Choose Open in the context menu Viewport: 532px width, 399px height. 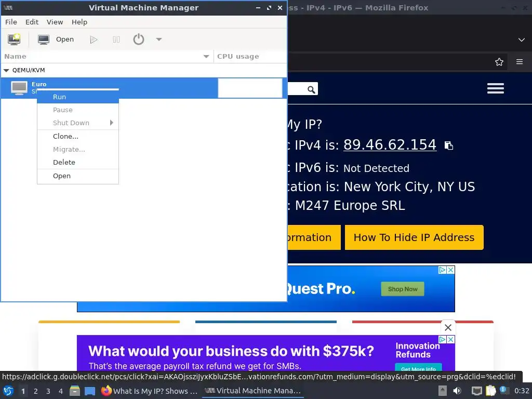pyautogui.click(x=78, y=176)
